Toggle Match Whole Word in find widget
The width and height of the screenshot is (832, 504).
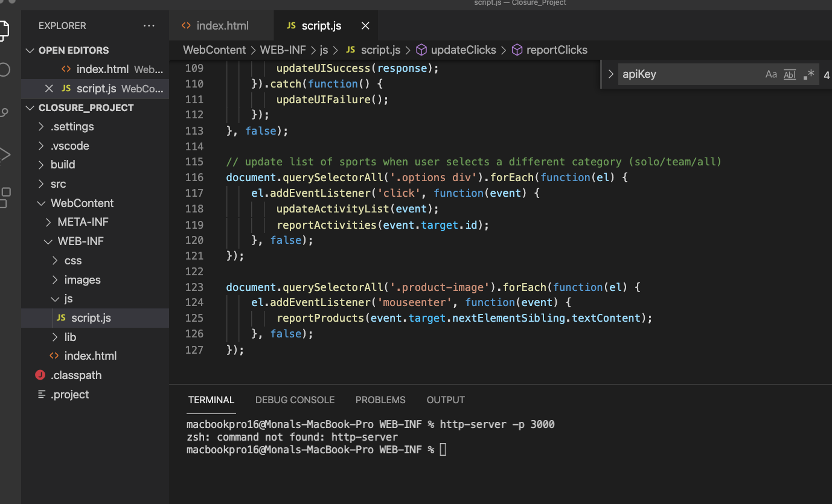click(x=790, y=74)
